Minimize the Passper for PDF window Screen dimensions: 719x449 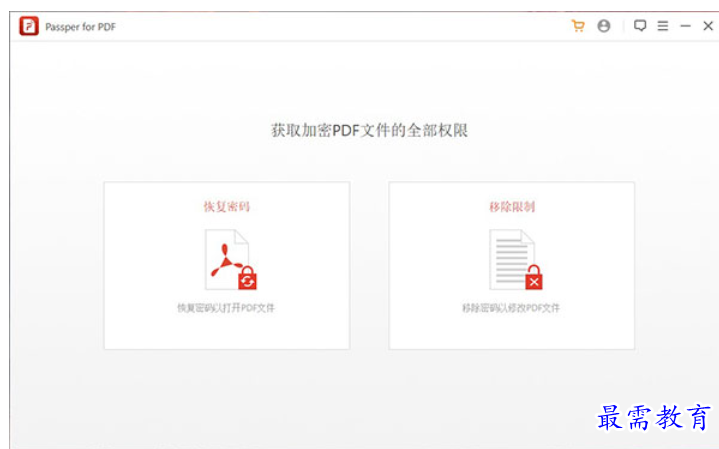686,26
